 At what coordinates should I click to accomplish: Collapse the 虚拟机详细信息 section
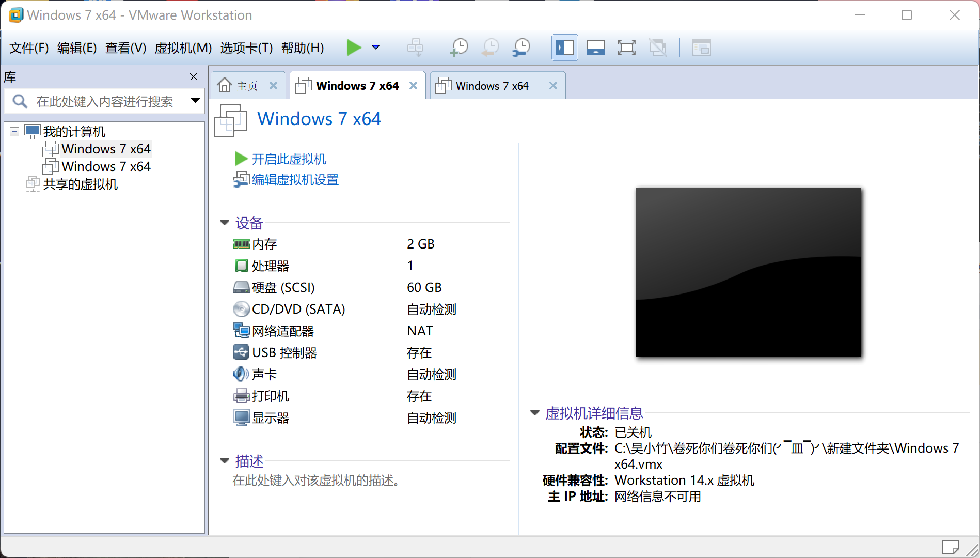(535, 413)
